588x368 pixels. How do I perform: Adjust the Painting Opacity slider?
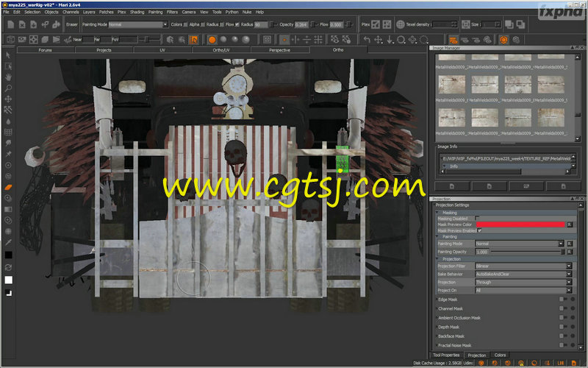(x=527, y=252)
